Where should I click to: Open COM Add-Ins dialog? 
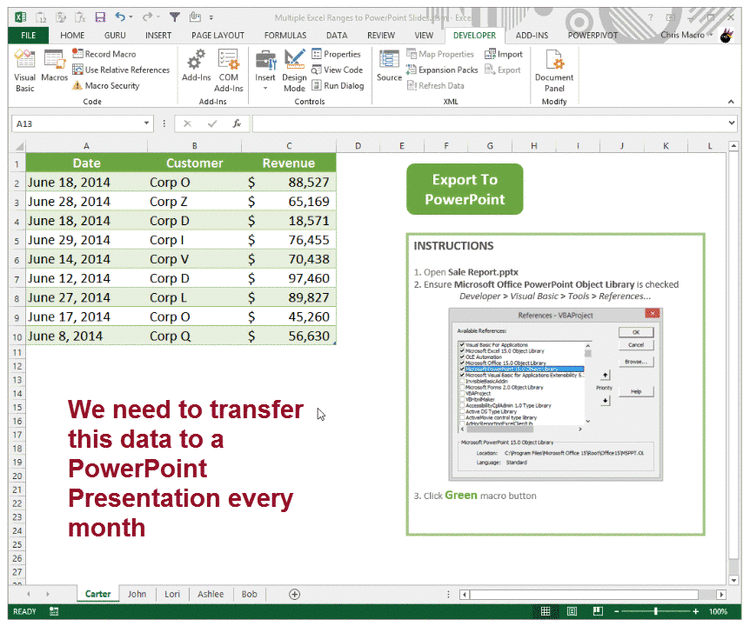point(228,72)
